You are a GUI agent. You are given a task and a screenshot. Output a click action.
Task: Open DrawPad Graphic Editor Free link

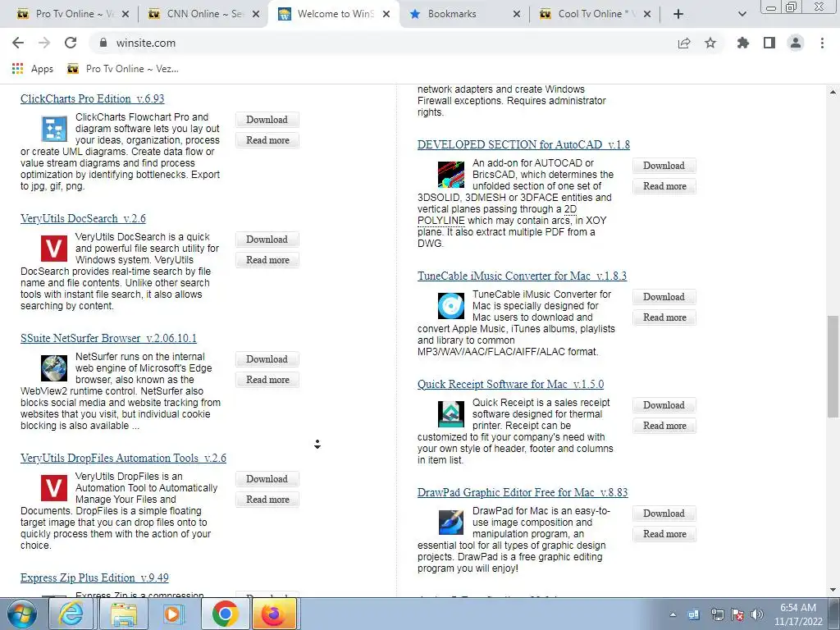tap(523, 492)
